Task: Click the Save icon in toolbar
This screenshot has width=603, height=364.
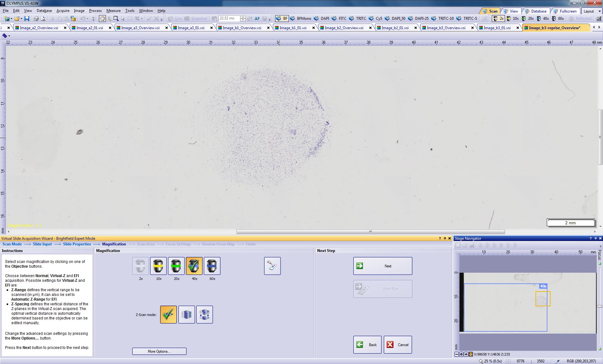Action: [27, 19]
